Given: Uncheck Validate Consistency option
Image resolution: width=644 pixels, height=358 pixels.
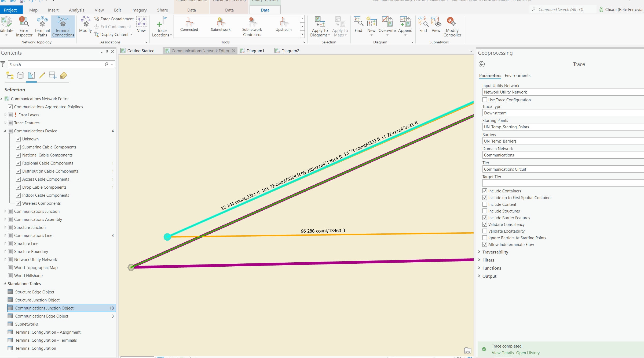Looking at the screenshot, I should (x=485, y=225).
